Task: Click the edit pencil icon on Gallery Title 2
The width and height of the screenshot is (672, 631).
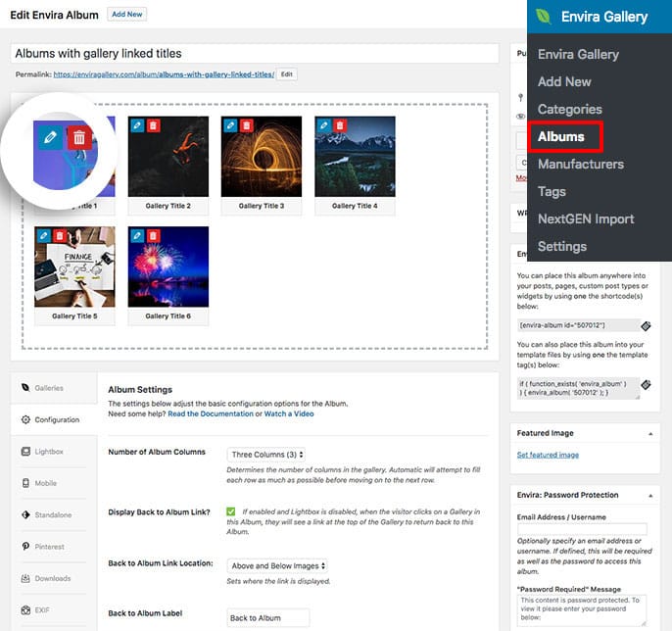Action: pyautogui.click(x=135, y=125)
